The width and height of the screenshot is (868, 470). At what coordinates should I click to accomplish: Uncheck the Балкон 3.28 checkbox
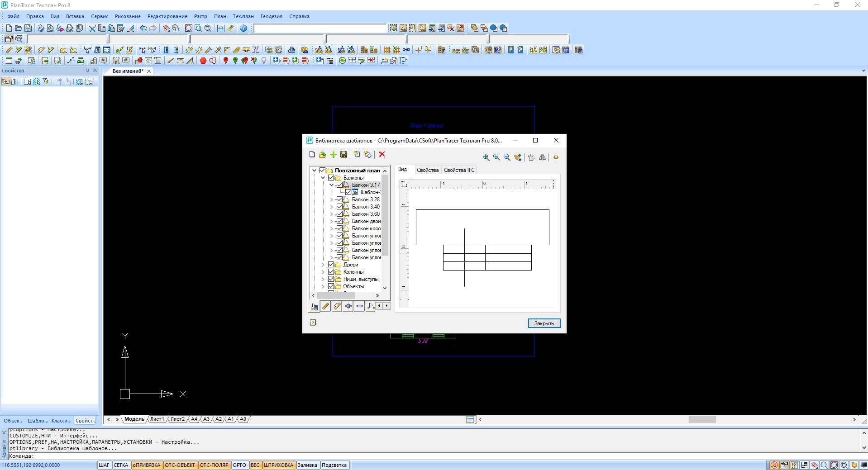pyautogui.click(x=339, y=199)
